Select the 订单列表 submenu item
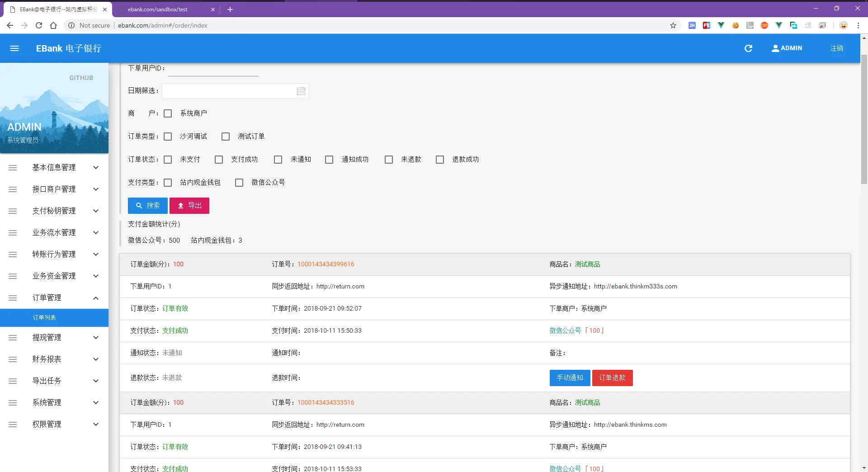868x472 pixels. click(x=54, y=318)
